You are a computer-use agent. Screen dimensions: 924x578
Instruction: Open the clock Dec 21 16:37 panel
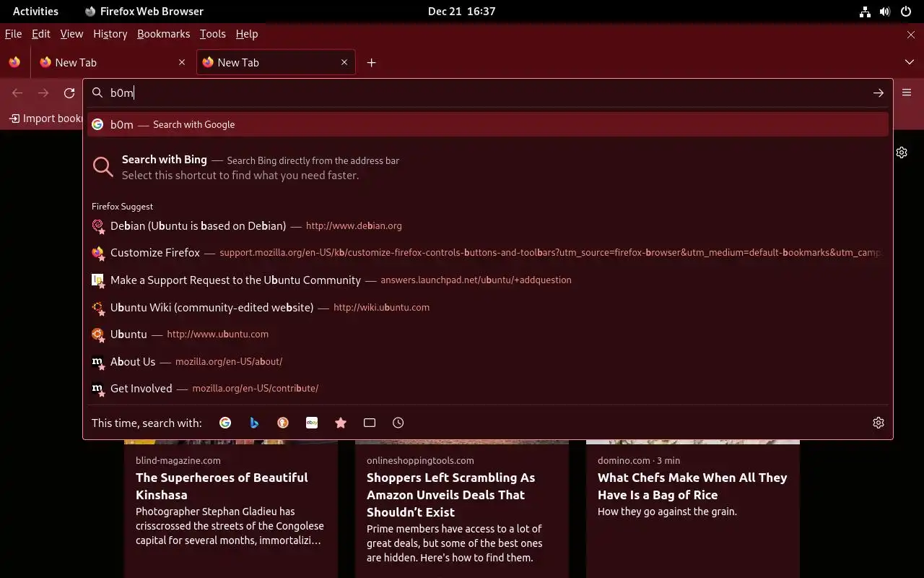[461, 11]
